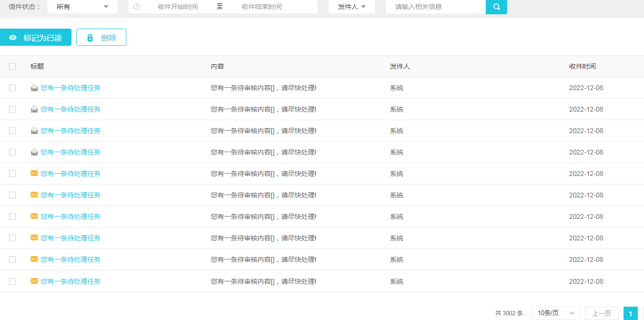644x320 pixels.
Task: Click the 收件开始时间 start date field
Action: 178,7
